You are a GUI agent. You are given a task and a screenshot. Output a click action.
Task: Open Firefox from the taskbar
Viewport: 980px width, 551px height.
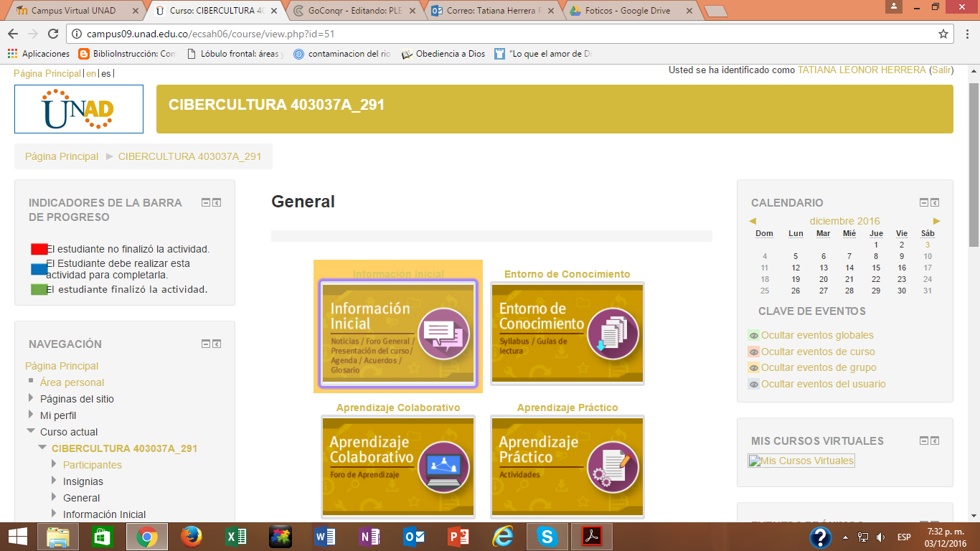(191, 537)
